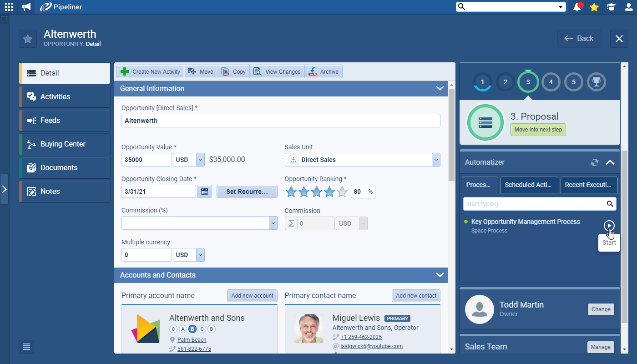Select the ranking letter D circle
Image resolution: width=637 pixels, height=364 pixels.
point(212,329)
